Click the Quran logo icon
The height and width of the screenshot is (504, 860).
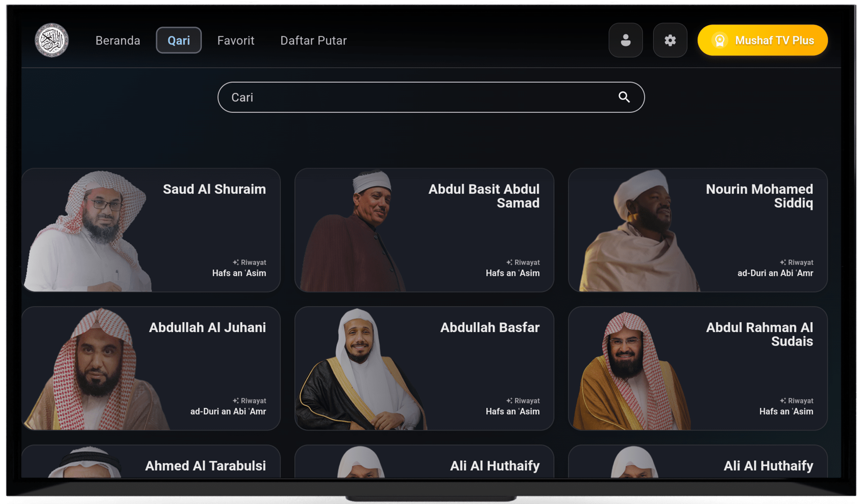51,40
